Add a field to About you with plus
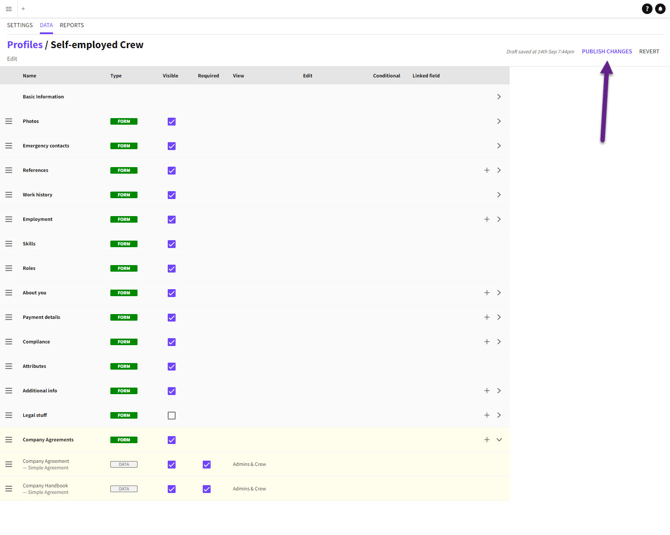670x535 pixels. 487,293
